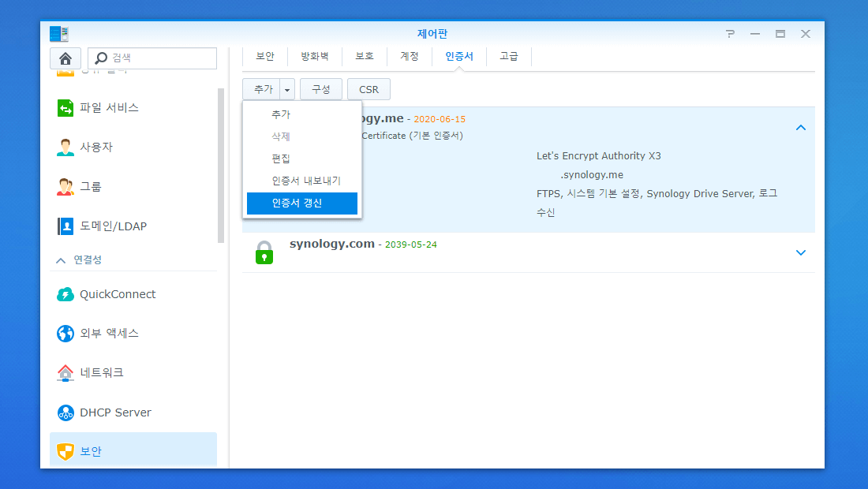Choose greyed 삭제 menu entry

302,136
